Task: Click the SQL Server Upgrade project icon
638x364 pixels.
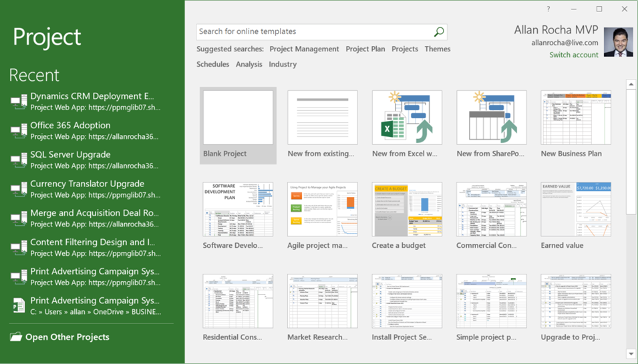Action: pos(18,160)
